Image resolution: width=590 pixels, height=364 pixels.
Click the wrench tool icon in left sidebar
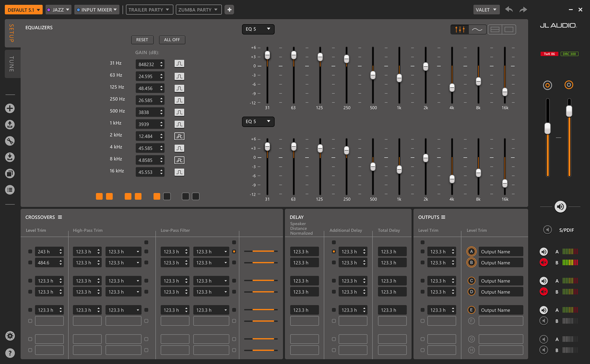10,141
